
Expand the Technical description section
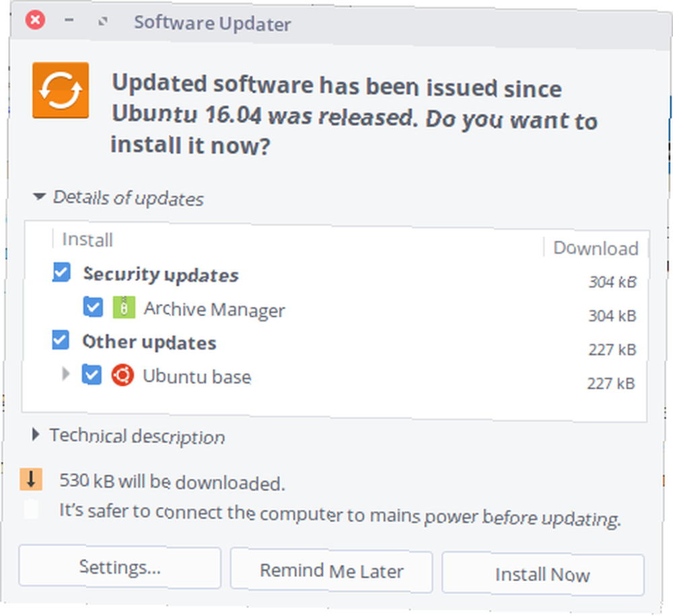pyautogui.click(x=36, y=434)
